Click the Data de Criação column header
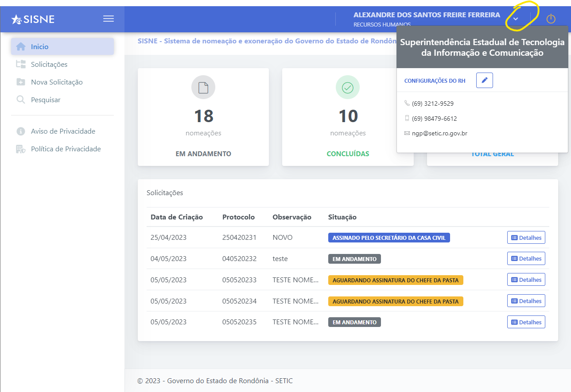 [177, 217]
